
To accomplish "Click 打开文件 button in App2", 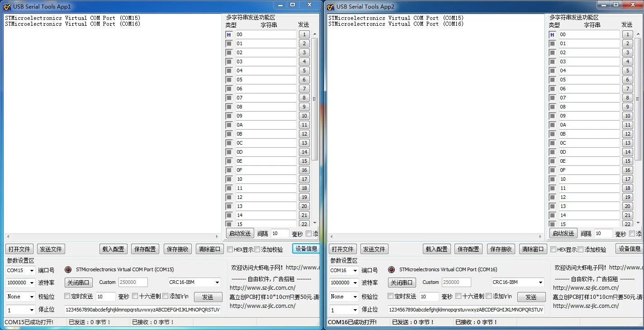I will pyautogui.click(x=343, y=249).
